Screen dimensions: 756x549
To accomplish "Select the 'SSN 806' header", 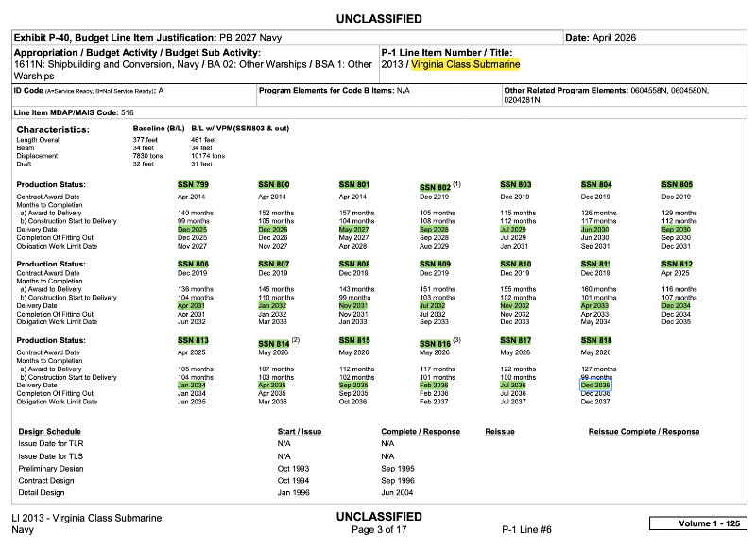I will click(193, 265).
